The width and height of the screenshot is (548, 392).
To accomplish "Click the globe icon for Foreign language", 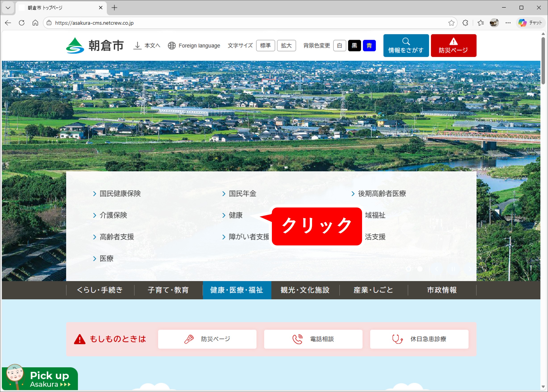I will (x=172, y=46).
